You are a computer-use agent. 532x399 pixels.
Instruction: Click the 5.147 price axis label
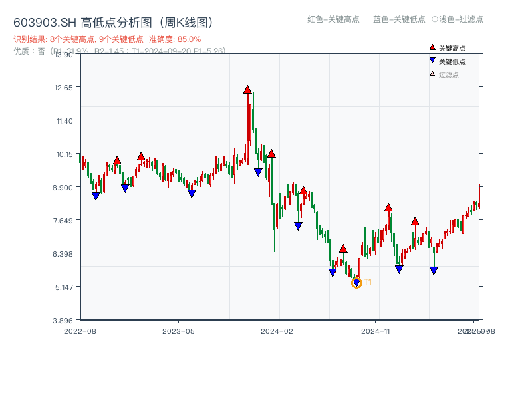point(64,287)
